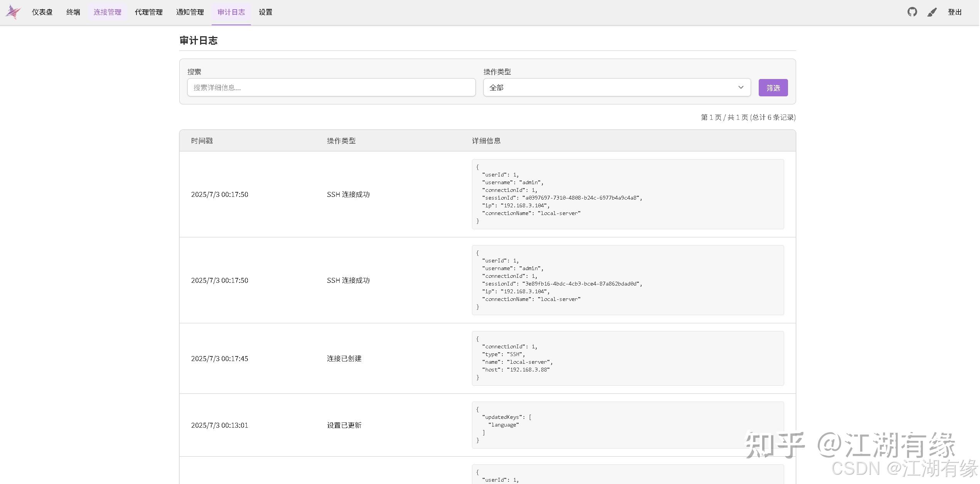Open the 连接管理 tab
This screenshot has width=980, height=484.
point(108,12)
